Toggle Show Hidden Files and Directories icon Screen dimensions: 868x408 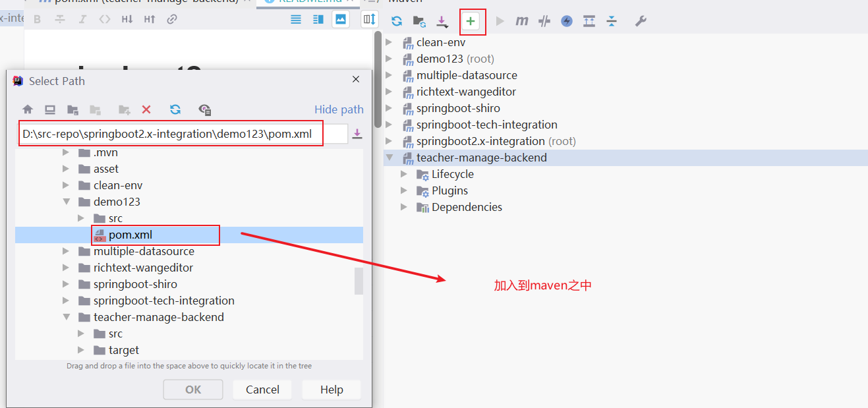pos(205,109)
